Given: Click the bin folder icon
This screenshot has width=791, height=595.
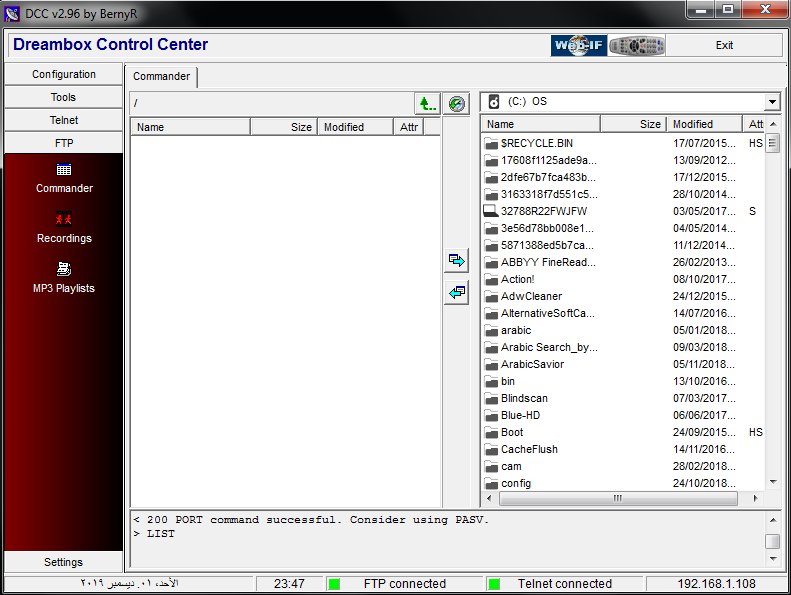Looking at the screenshot, I should 491,382.
